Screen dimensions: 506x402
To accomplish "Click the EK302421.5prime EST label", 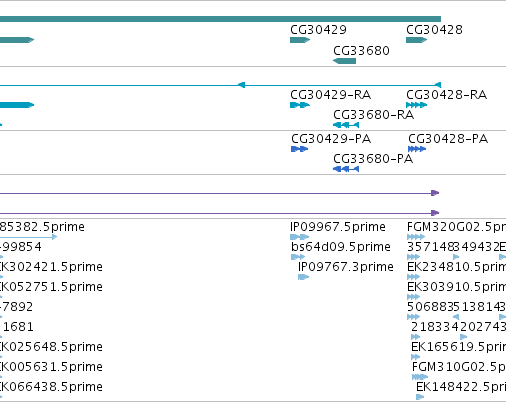I will pyautogui.click(x=51, y=267).
